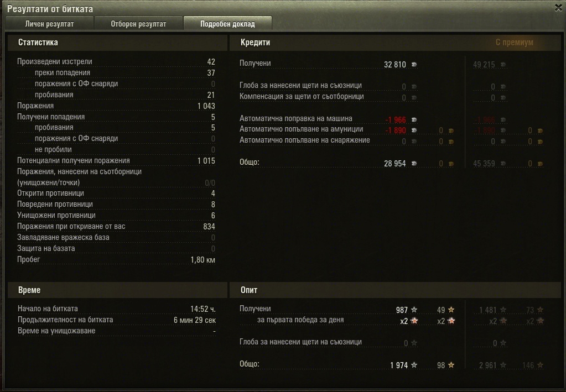Click the Продължителност на битката row

click(x=117, y=320)
